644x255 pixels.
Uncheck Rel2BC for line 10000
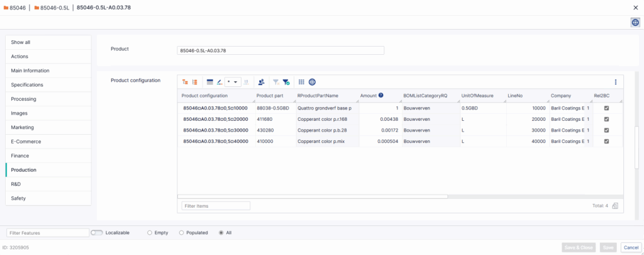point(606,108)
